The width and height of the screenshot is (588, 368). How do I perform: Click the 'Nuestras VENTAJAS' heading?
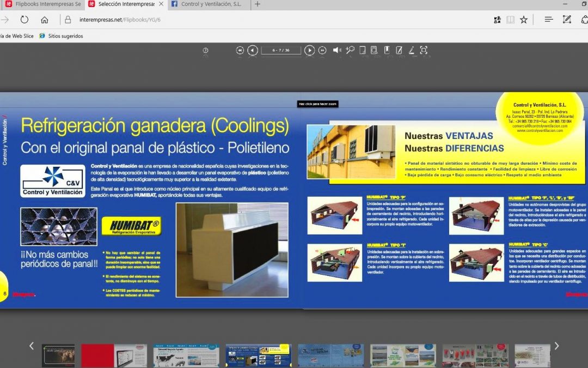pos(449,136)
